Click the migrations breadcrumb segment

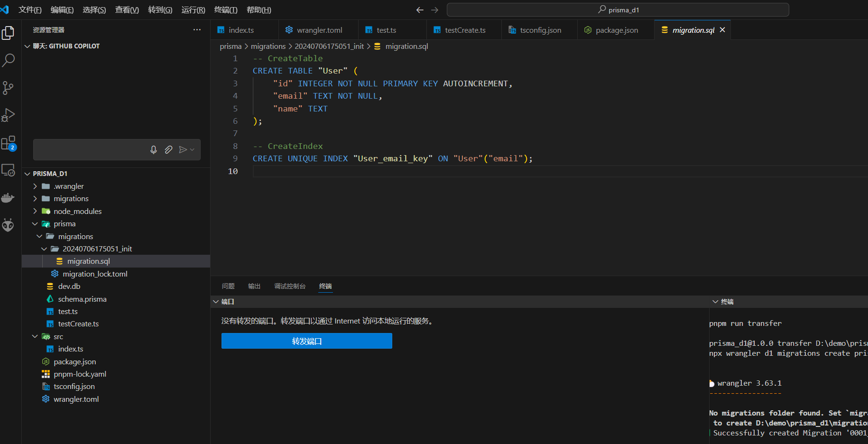click(268, 46)
